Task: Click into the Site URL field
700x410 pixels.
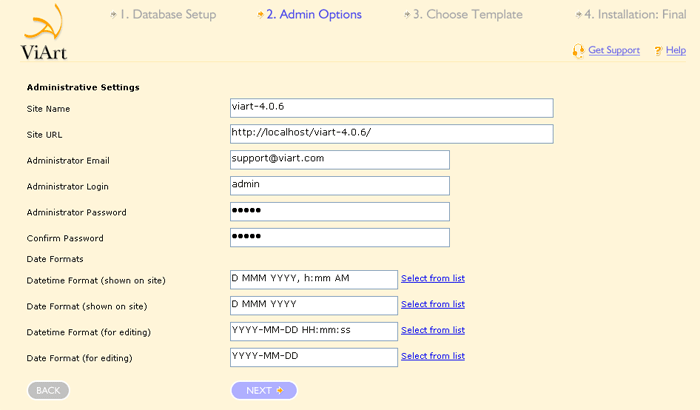Action: 392,134
